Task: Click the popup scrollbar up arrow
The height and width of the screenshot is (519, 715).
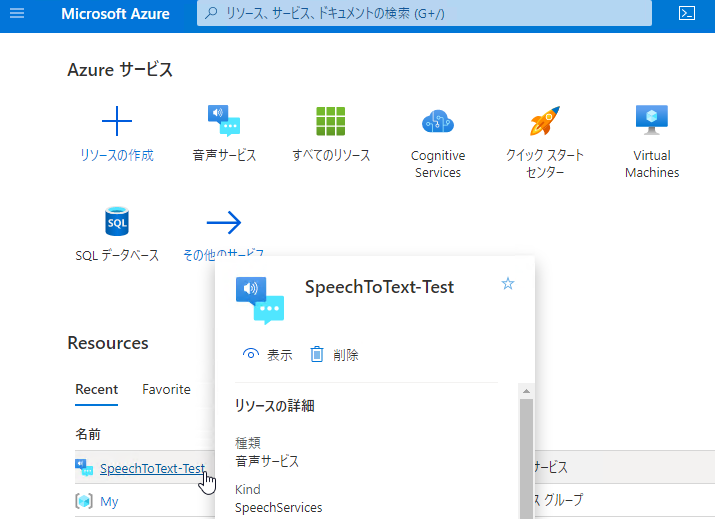Action: point(526,391)
